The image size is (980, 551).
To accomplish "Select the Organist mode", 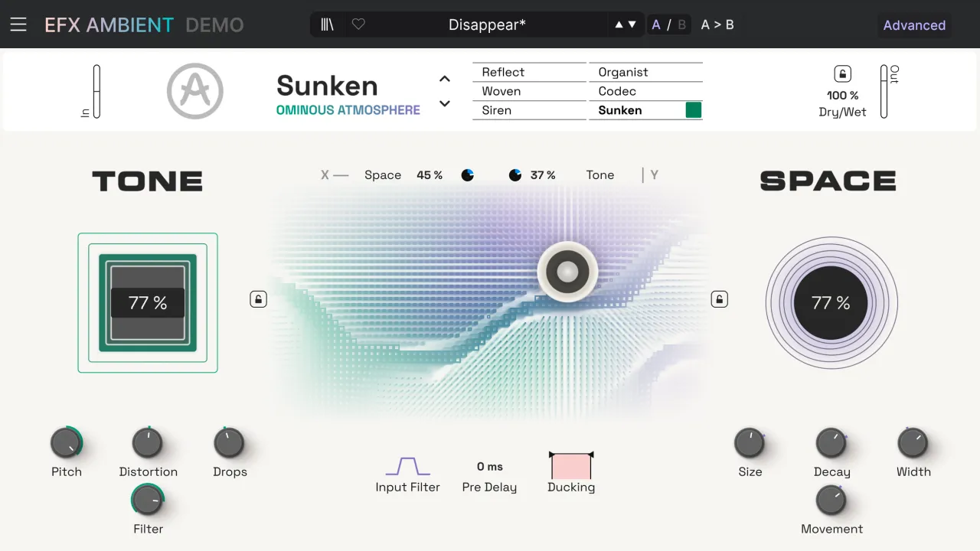I will (x=645, y=72).
